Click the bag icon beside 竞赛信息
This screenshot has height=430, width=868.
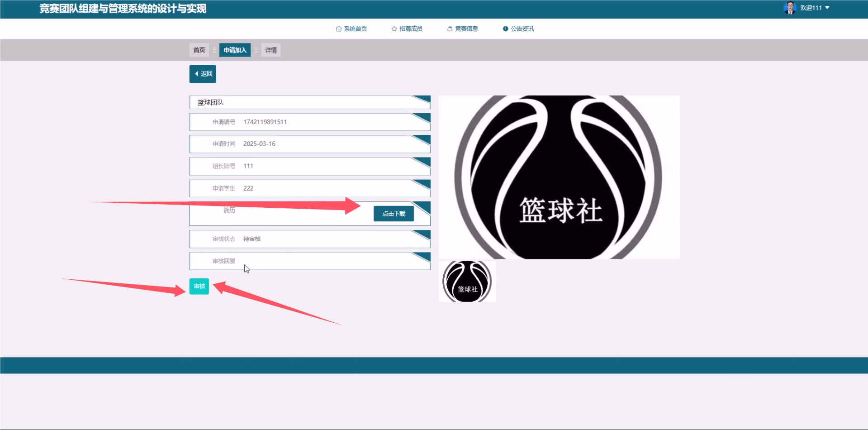450,29
